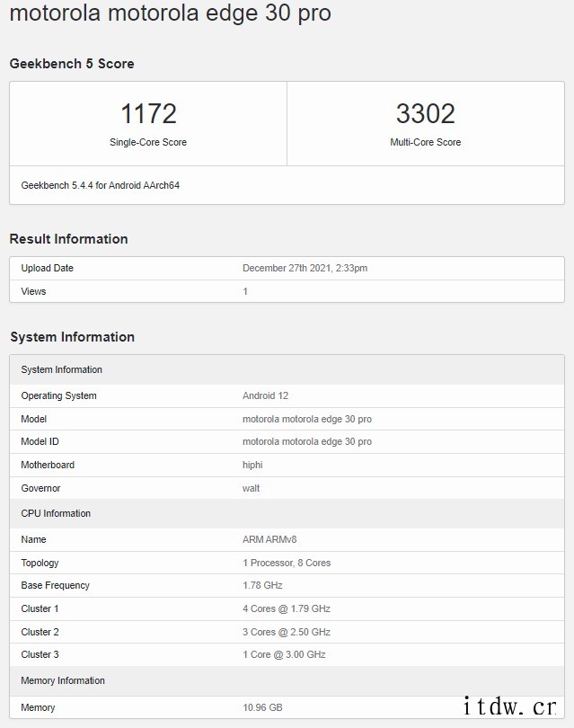Click the Cluster 2 label
The width and height of the screenshot is (574, 728).
(x=40, y=632)
